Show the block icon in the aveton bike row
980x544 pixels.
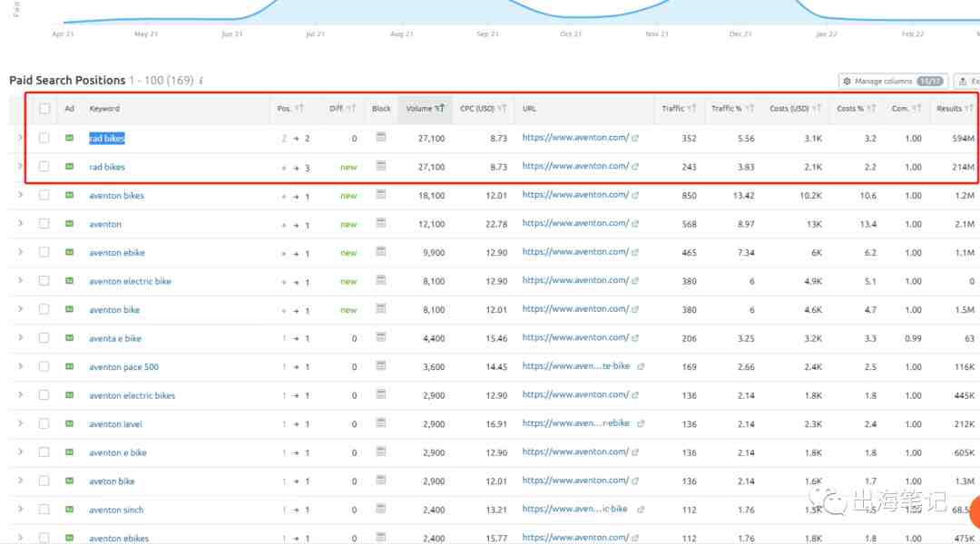pos(380,481)
